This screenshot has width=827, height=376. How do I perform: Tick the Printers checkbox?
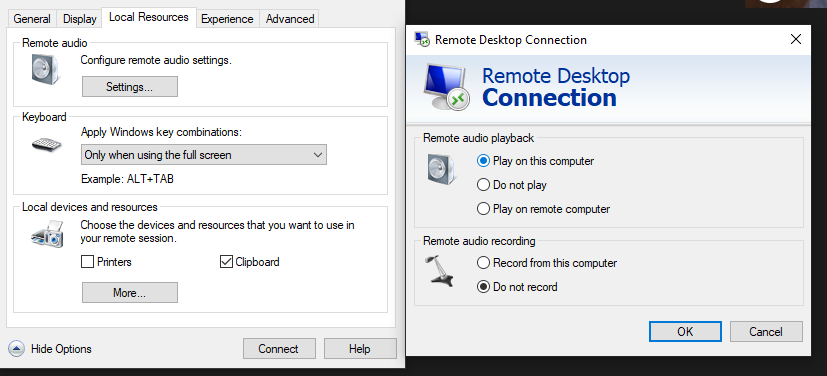pyautogui.click(x=88, y=262)
